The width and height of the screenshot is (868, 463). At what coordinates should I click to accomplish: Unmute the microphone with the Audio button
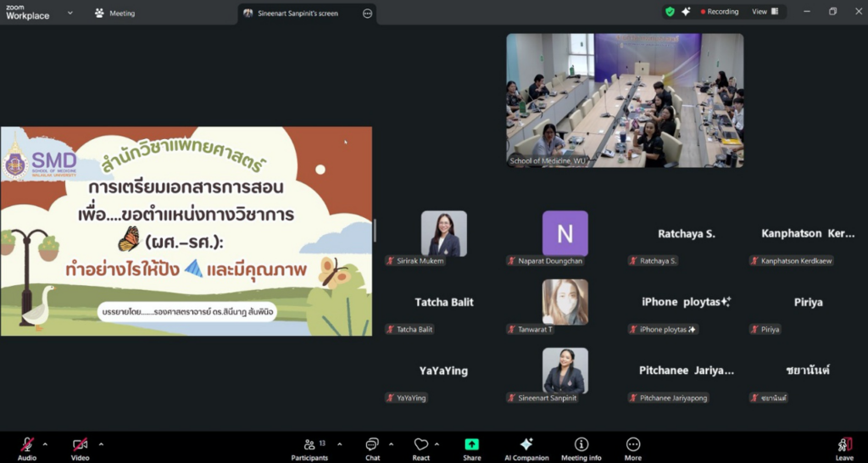point(27,446)
